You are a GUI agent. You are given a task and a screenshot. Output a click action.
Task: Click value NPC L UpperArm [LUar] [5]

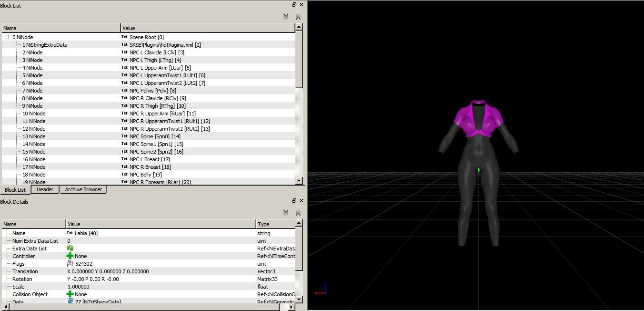[160, 68]
